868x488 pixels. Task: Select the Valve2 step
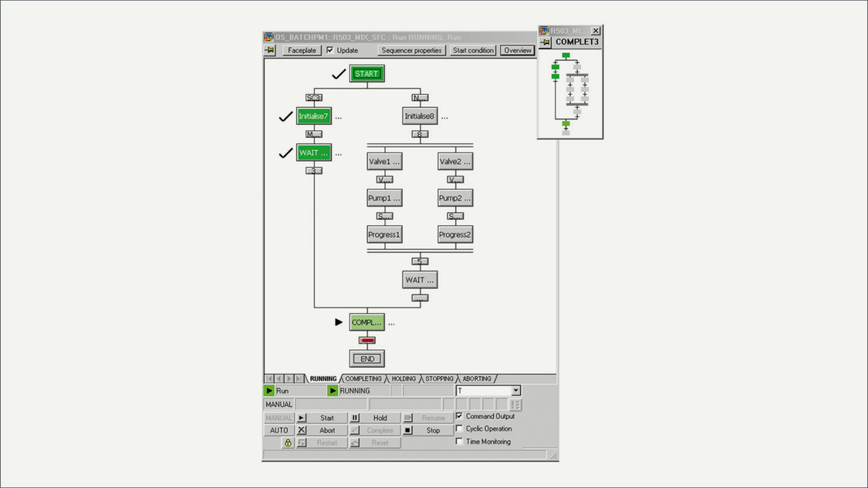pos(455,162)
